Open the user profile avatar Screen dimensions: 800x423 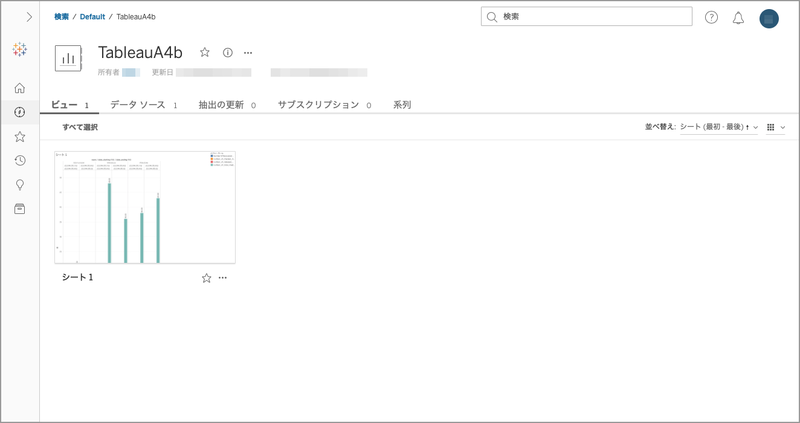(769, 18)
